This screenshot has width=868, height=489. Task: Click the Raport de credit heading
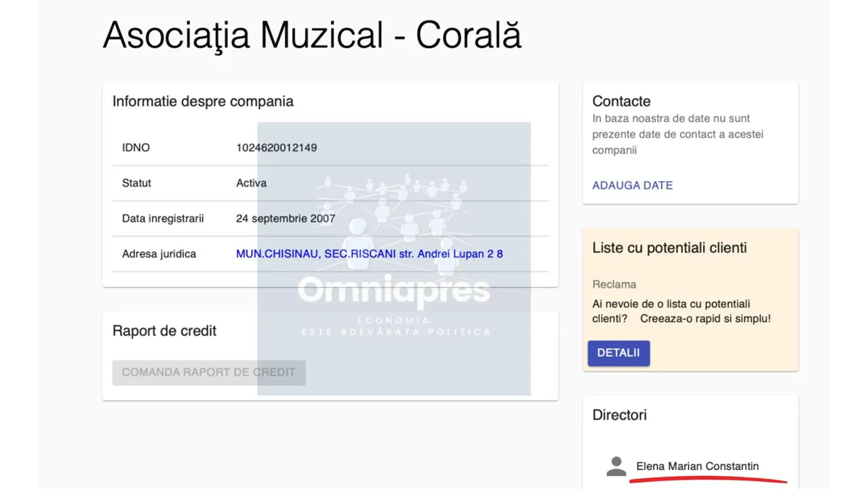(x=164, y=331)
